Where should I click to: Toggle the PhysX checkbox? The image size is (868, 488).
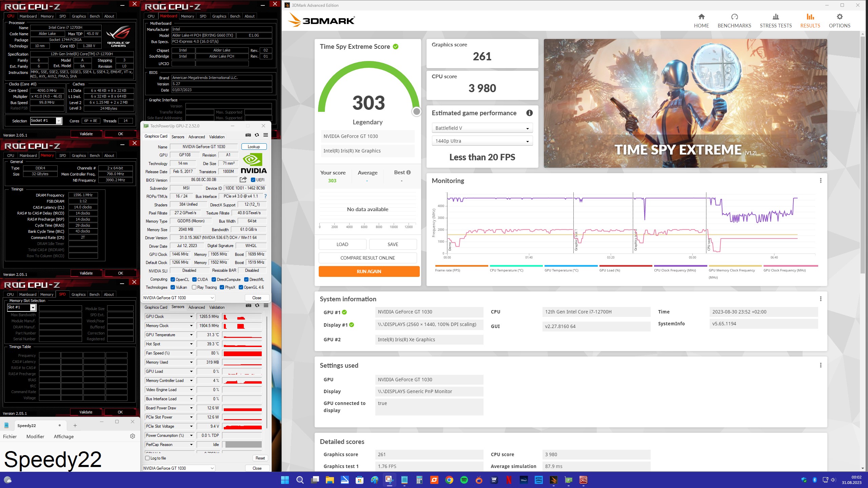[222, 287]
